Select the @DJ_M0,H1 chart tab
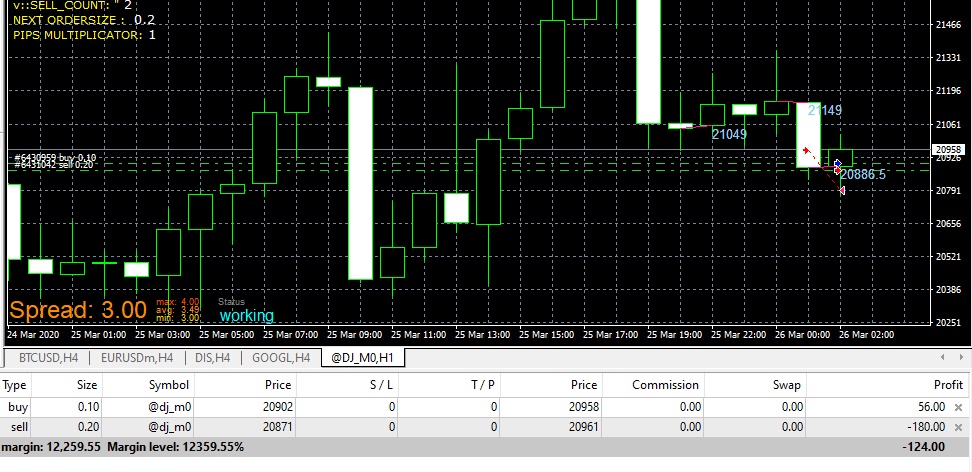This screenshot has height=472, width=972. (x=363, y=358)
